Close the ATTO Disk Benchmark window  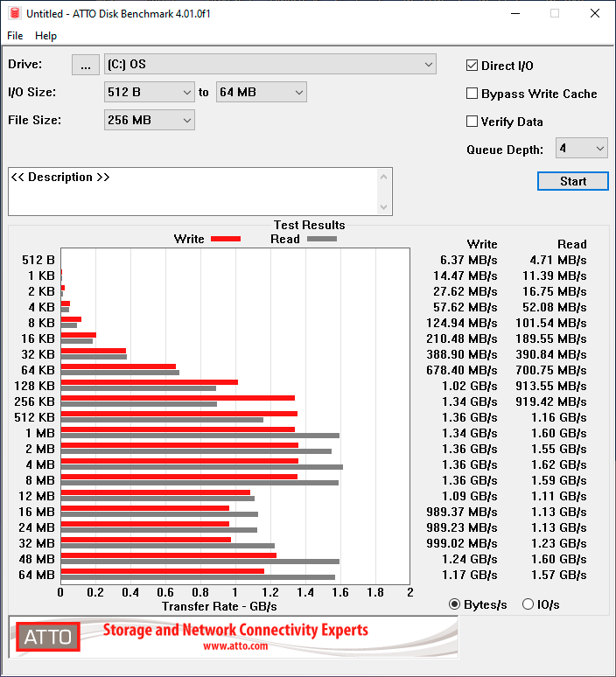(x=595, y=13)
